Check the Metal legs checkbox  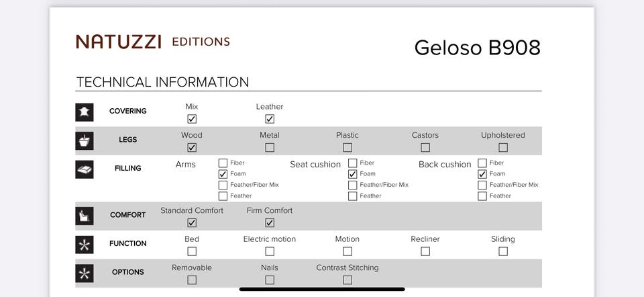pyautogui.click(x=270, y=147)
